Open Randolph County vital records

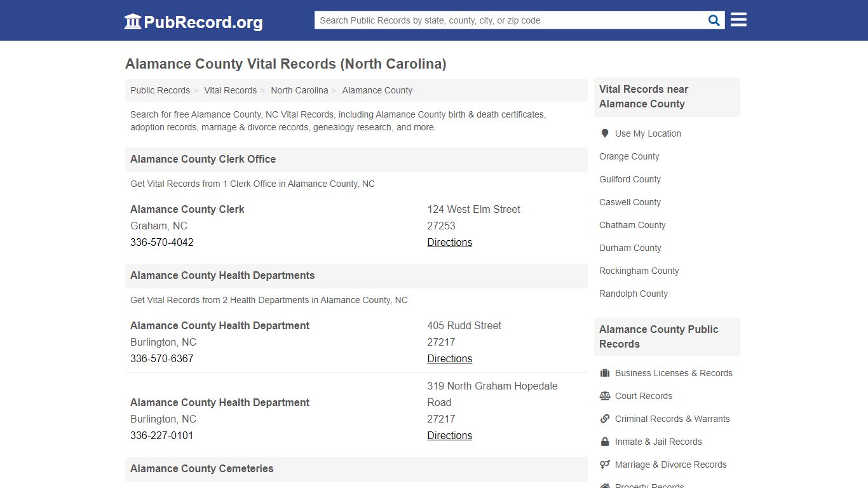click(634, 294)
